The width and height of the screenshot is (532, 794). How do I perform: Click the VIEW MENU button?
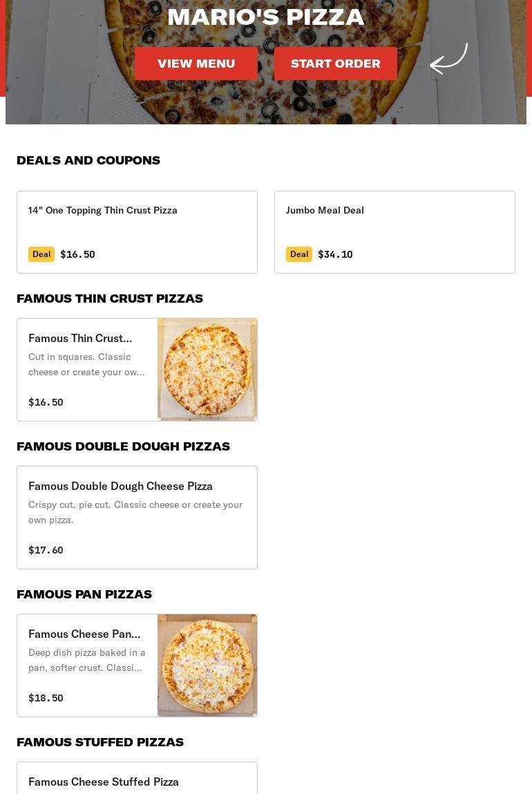coord(196,64)
